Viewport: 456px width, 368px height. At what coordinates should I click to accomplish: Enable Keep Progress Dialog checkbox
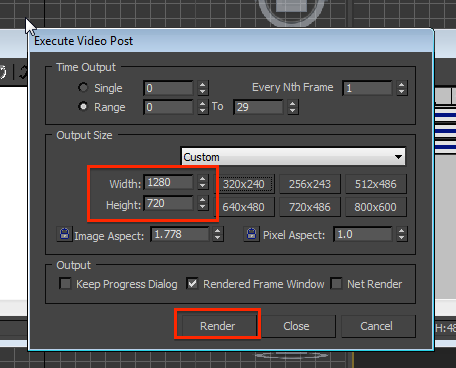(x=65, y=284)
